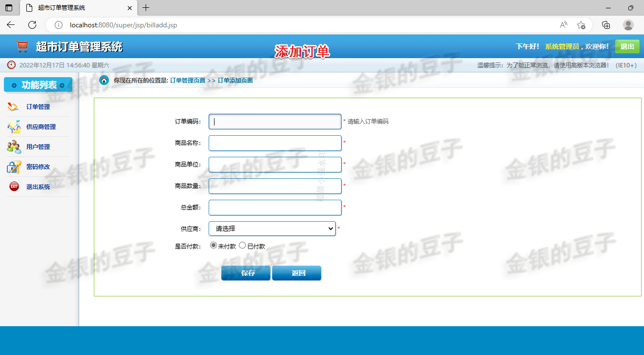644x355 pixels.
Task: Click the EXIT icon beside 退出系统
Action: [x=13, y=186]
